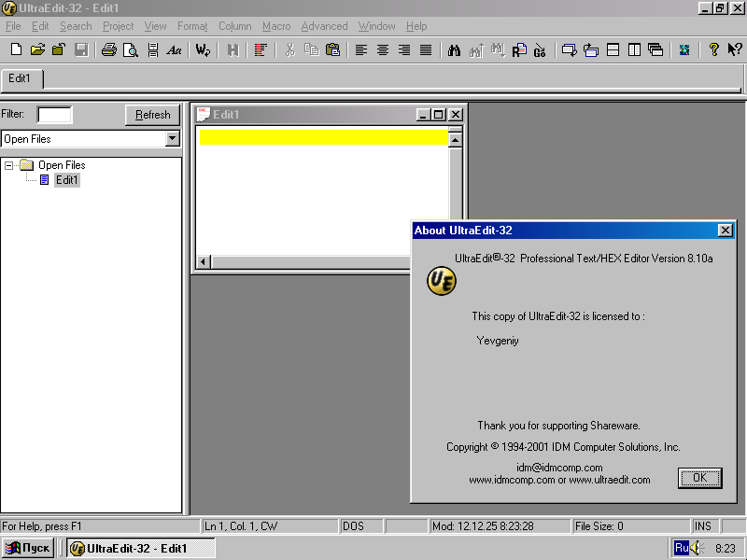Viewport: 747px width, 560px height.
Task: Click the Column mode icon
Action: (261, 49)
